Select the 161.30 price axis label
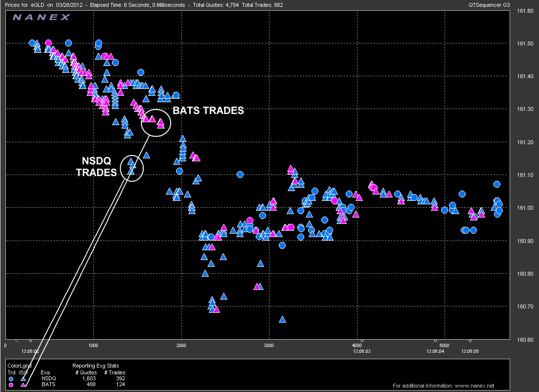The image size is (539, 392). [x=525, y=109]
